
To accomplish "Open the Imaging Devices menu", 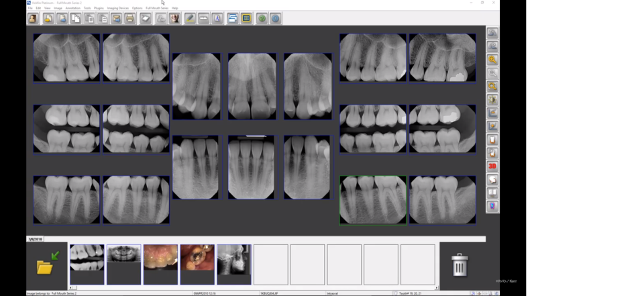I will tap(118, 8).
